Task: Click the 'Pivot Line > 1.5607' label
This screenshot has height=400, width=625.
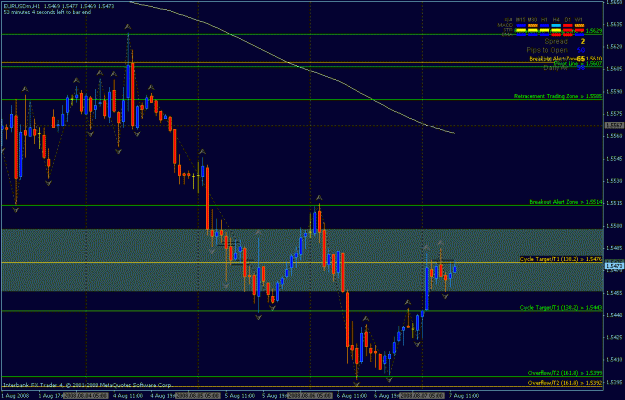Action: point(578,64)
